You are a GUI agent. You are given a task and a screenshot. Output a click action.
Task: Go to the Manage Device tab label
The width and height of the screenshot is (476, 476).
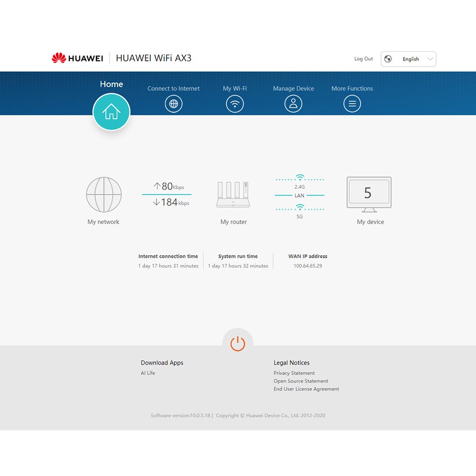click(x=293, y=88)
